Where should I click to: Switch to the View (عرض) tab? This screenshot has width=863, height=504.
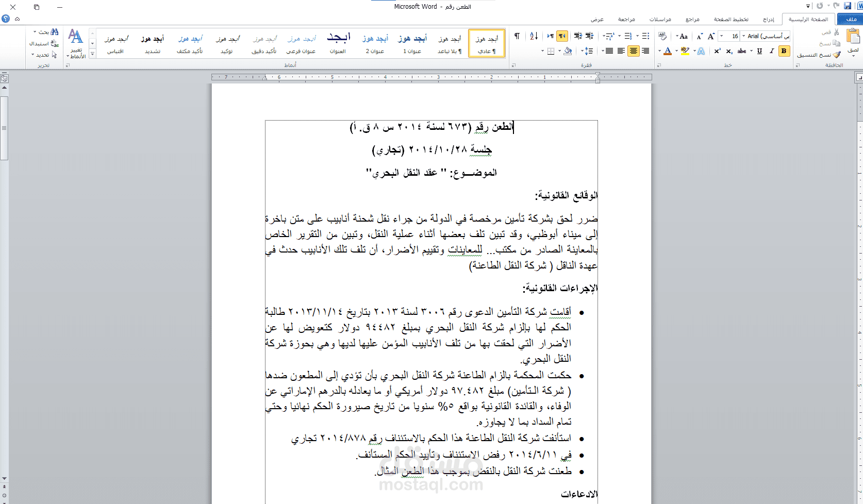[x=597, y=19]
